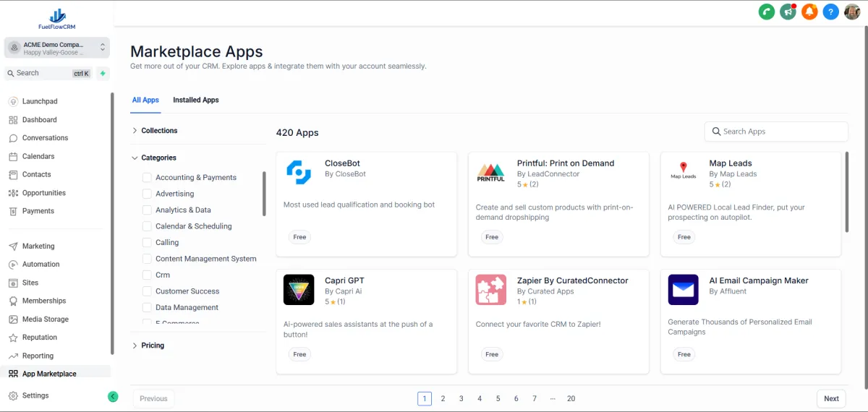The image size is (868, 412).
Task: Open the Capri GPT app card
Action: (x=367, y=322)
